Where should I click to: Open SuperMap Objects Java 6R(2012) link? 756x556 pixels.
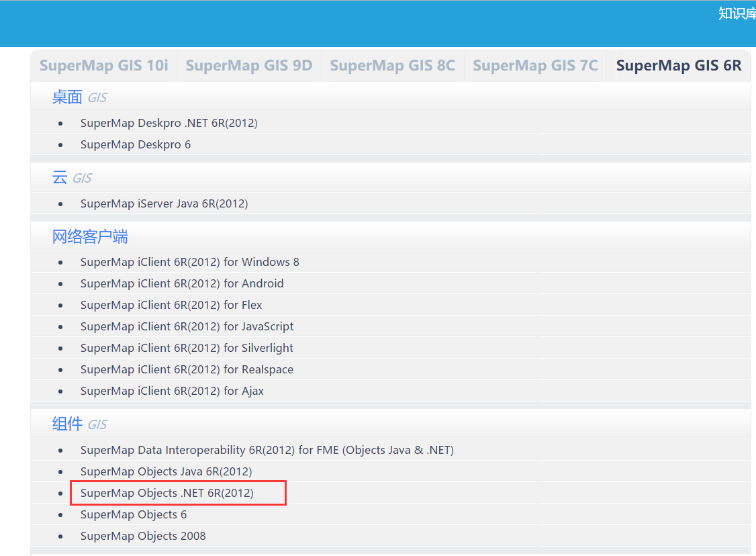tap(167, 471)
